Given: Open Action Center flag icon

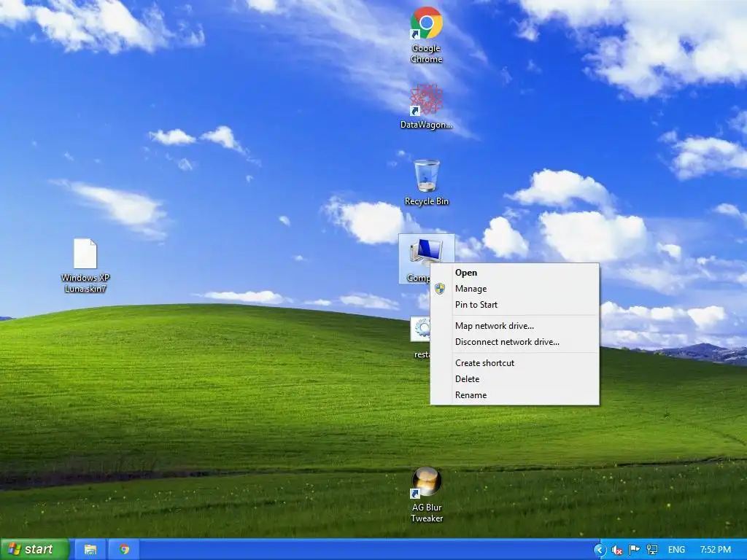Looking at the screenshot, I should tap(634, 550).
